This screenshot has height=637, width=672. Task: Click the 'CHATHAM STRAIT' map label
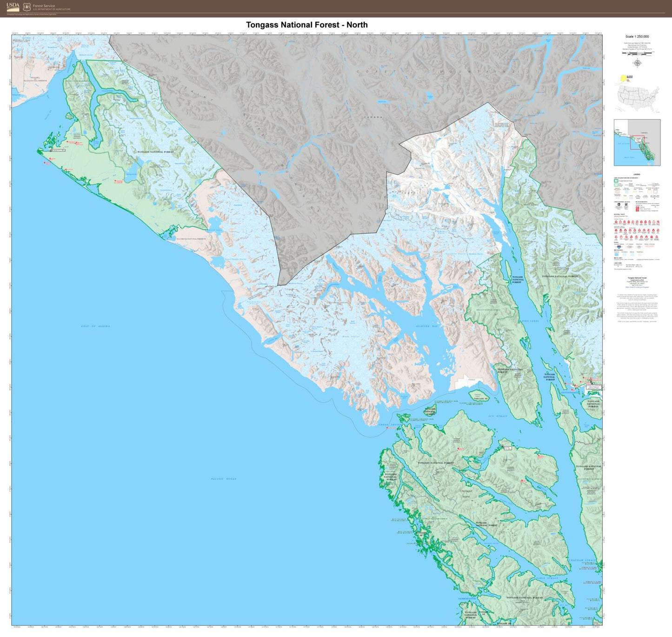pos(582,560)
